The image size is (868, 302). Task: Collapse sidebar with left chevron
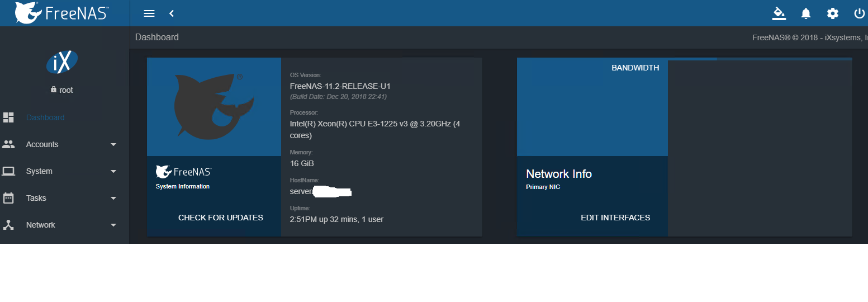coord(172,13)
